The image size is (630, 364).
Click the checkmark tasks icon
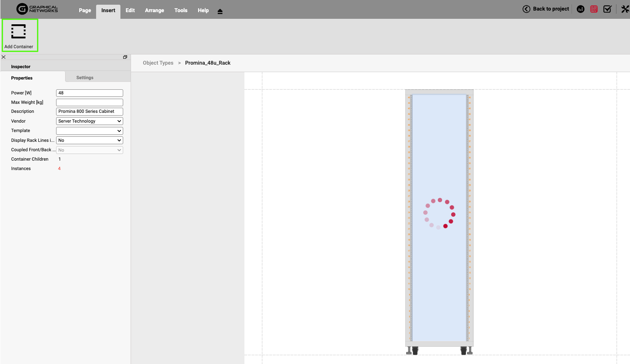point(607,9)
